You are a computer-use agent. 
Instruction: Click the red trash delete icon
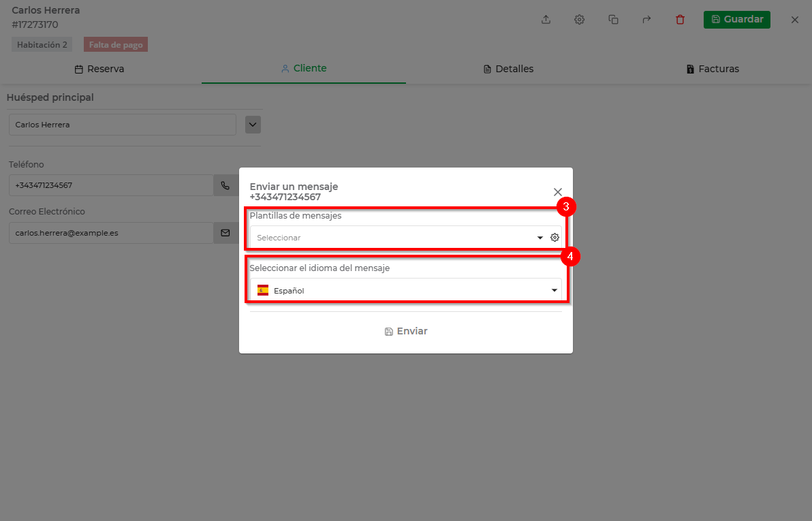pyautogui.click(x=680, y=20)
